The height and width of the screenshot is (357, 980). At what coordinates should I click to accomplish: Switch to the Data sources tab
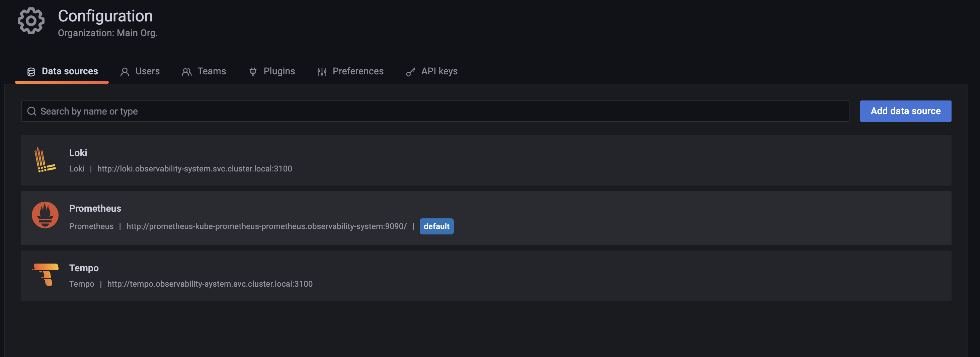62,71
